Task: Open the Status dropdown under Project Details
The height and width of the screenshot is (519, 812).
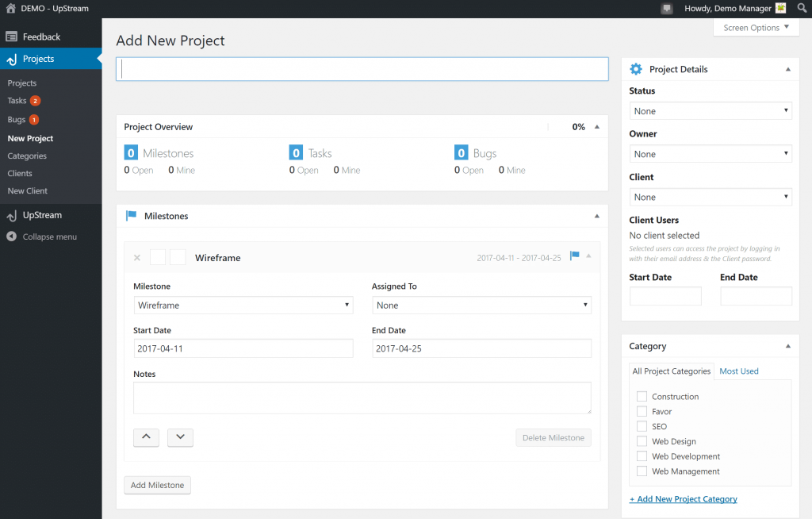Action: (x=710, y=110)
